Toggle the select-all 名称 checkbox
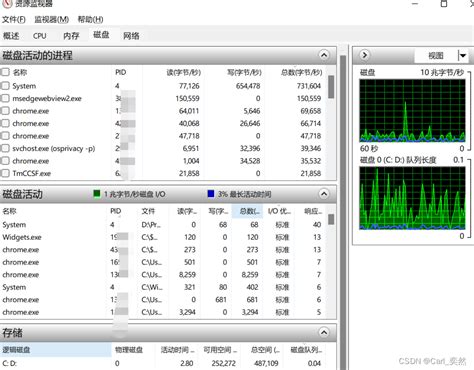474x370 pixels. (x=5, y=72)
